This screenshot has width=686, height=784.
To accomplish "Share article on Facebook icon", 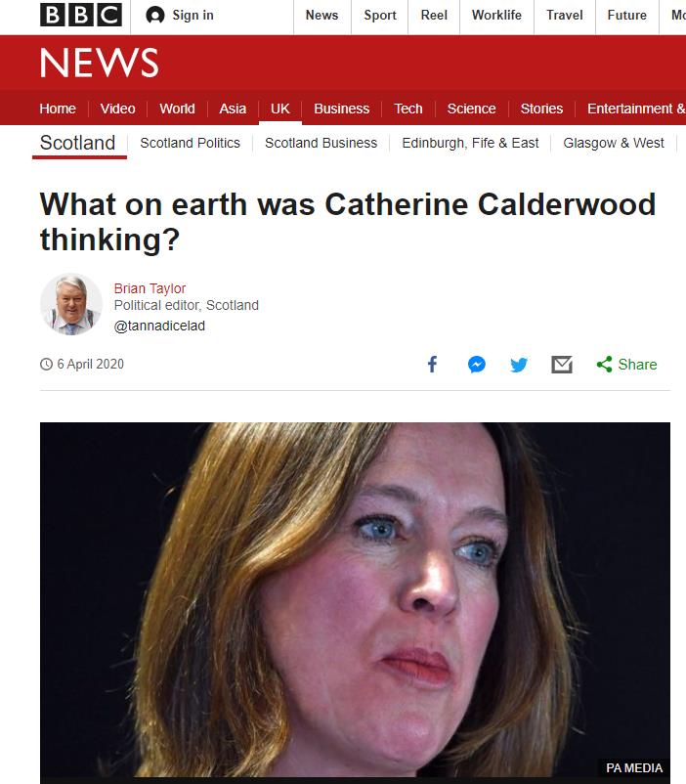I will click(433, 364).
